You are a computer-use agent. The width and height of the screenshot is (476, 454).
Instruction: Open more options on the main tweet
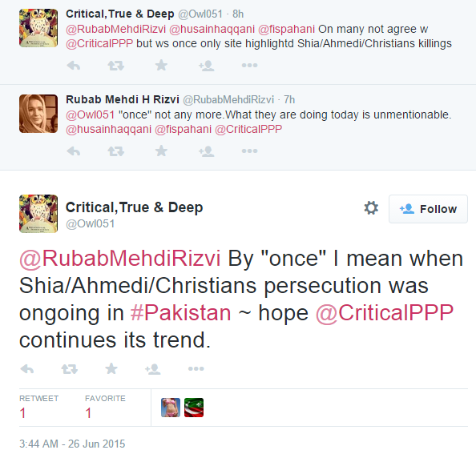point(196,369)
